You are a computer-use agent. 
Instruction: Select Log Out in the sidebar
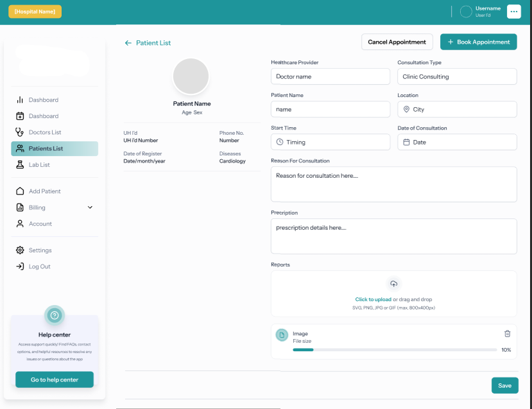(39, 266)
